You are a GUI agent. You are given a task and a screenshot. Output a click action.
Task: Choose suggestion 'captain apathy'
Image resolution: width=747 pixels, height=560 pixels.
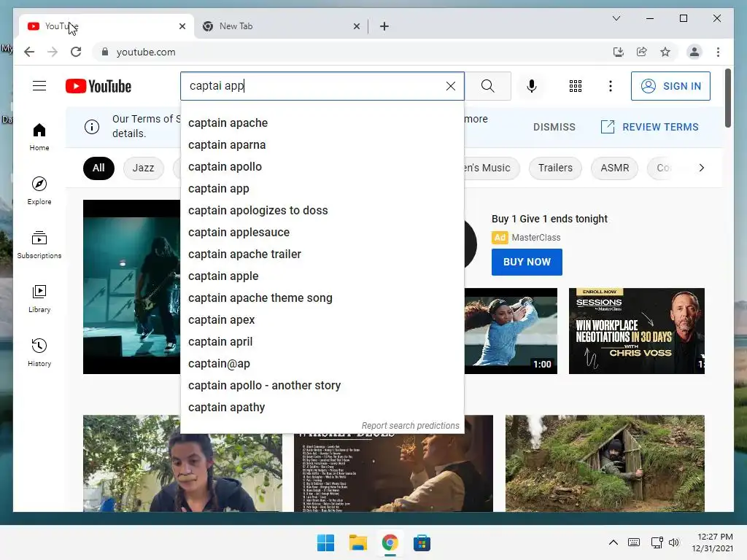(322, 408)
